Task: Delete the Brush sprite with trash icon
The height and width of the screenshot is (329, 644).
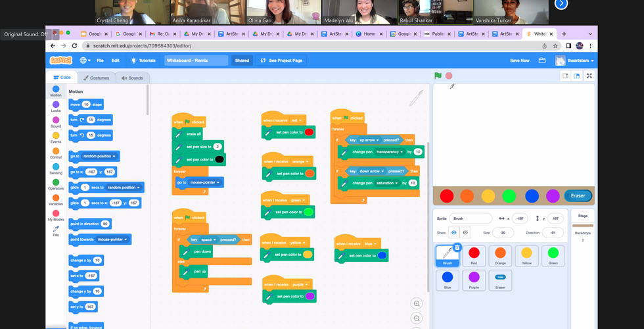Action: tap(457, 247)
